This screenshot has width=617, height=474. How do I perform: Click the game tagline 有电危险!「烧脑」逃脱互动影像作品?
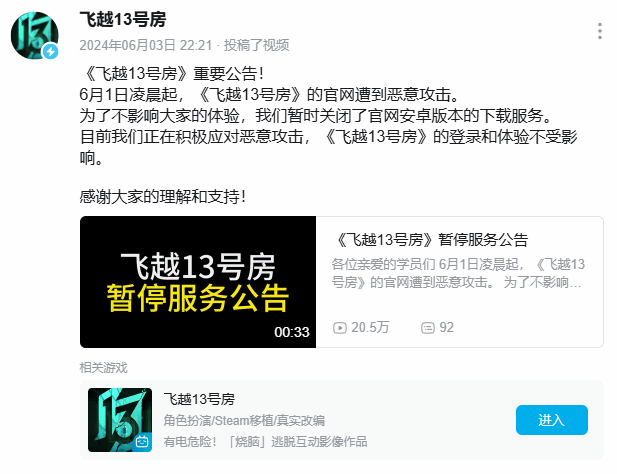pos(266,441)
